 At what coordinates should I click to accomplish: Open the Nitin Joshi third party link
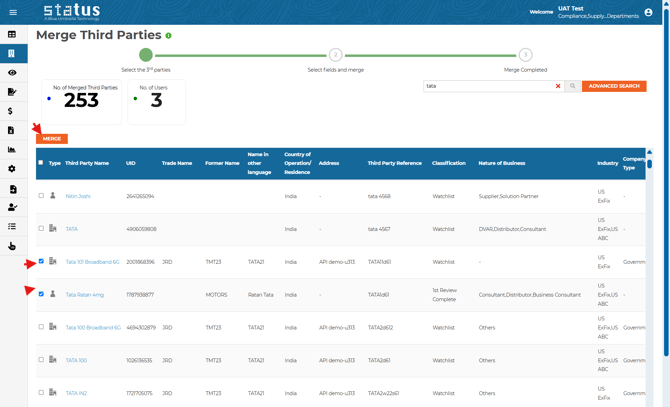pos(78,196)
